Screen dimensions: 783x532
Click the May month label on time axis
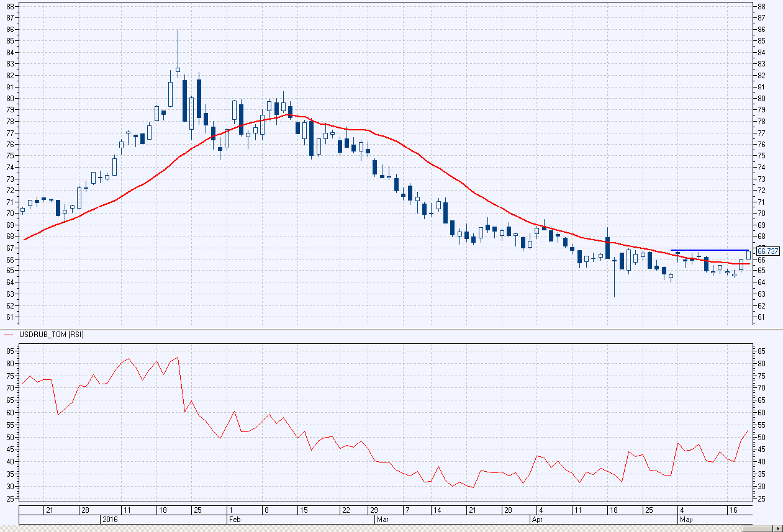pyautogui.click(x=686, y=519)
